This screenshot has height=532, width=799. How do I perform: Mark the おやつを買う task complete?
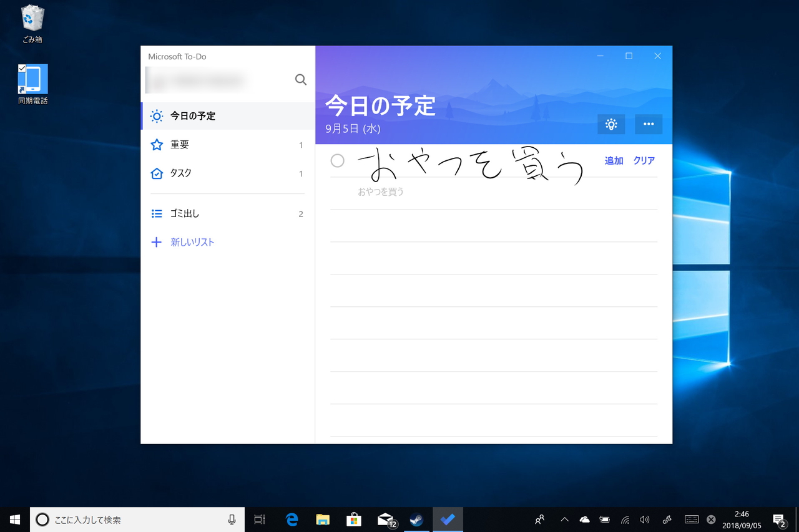tap(338, 160)
